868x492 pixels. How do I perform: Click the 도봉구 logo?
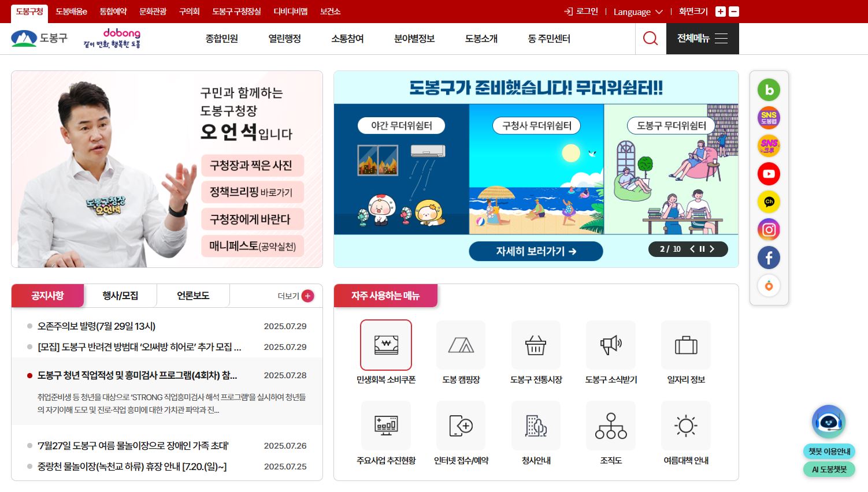[x=39, y=39]
